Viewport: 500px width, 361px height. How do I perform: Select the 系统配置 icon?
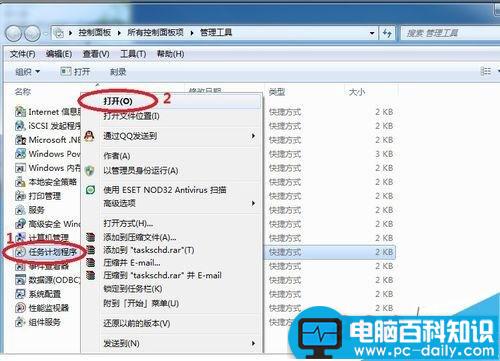click(x=20, y=294)
